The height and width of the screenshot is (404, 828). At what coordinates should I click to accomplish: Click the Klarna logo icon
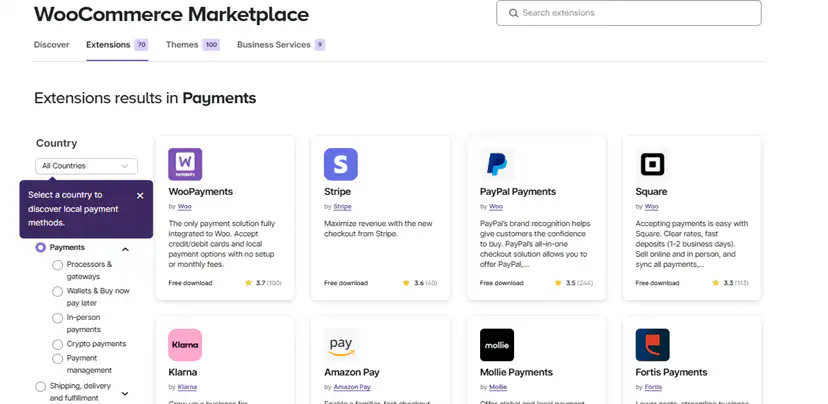[185, 345]
